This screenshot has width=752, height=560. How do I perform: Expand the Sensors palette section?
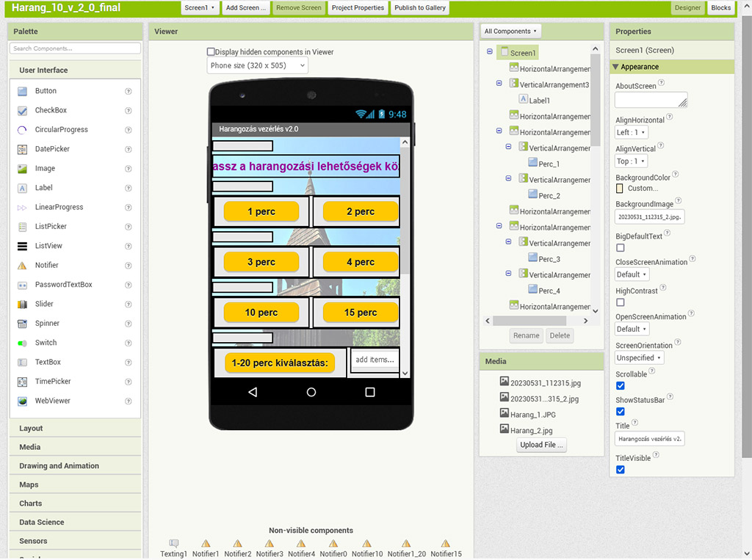76,541
